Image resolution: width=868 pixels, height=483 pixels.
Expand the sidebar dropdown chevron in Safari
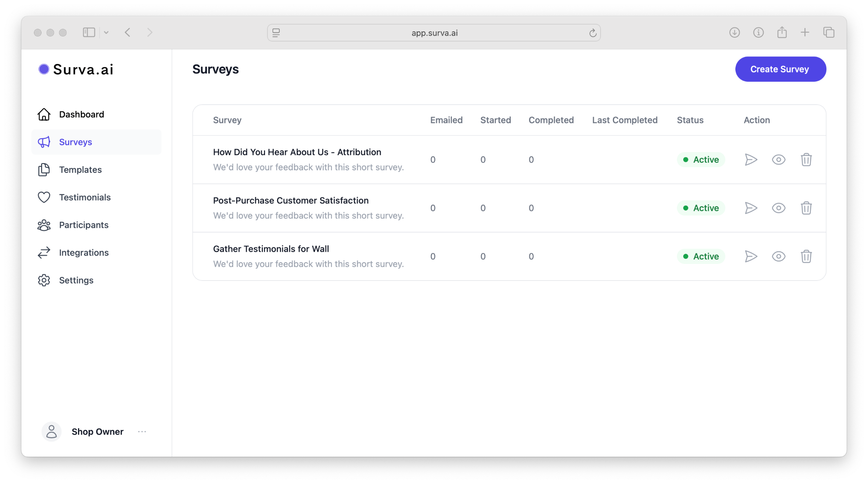(x=106, y=33)
